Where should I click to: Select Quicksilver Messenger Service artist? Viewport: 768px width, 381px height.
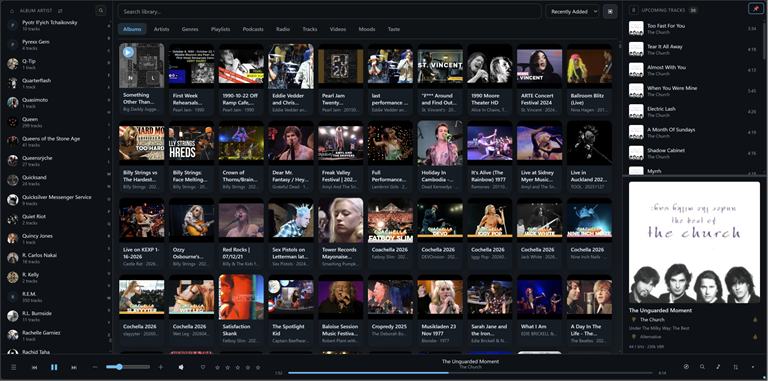55,200
